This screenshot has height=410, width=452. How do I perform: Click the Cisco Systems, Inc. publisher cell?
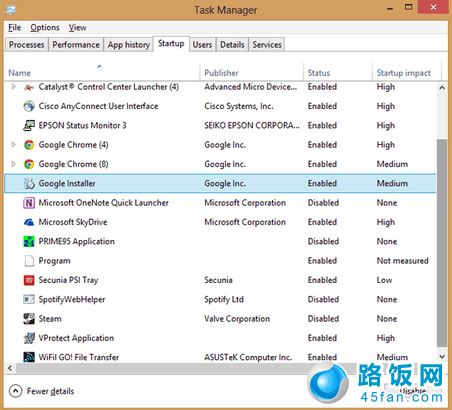239,106
